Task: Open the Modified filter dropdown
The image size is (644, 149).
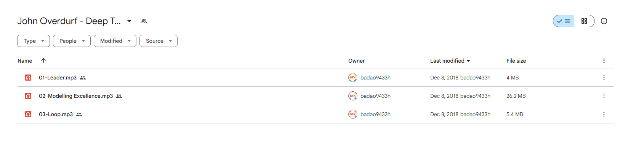Action: (115, 41)
